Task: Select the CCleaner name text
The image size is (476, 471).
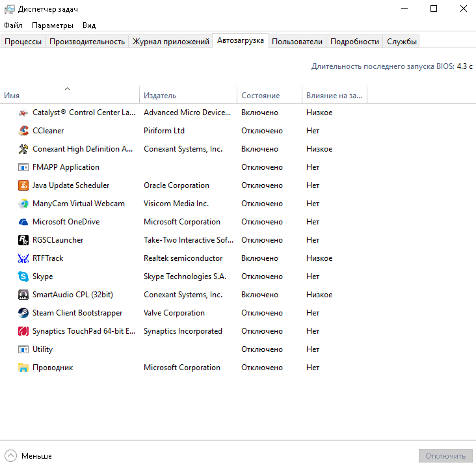Action: [x=48, y=131]
